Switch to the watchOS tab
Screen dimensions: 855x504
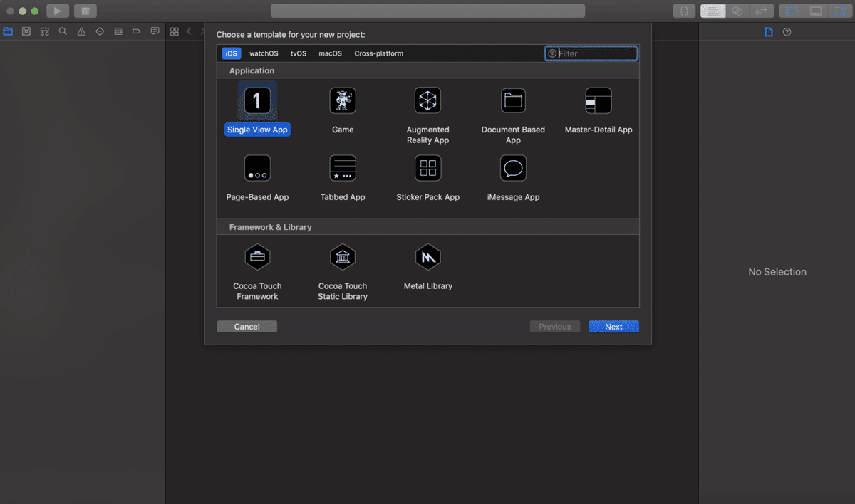click(x=264, y=53)
